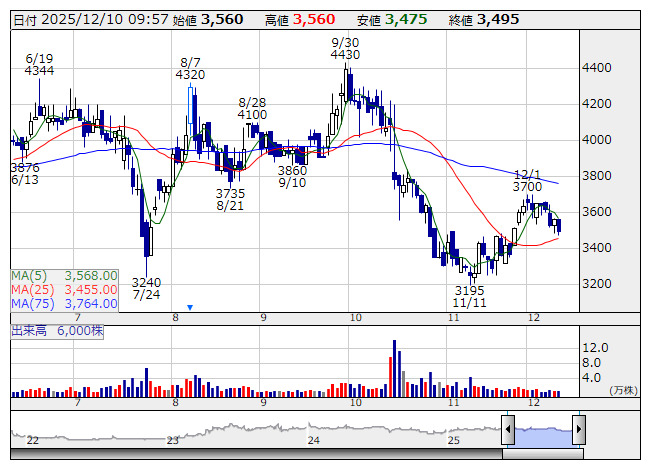Click the 高値 3,560 high price in red
The width and height of the screenshot is (653, 470).
coord(300,20)
